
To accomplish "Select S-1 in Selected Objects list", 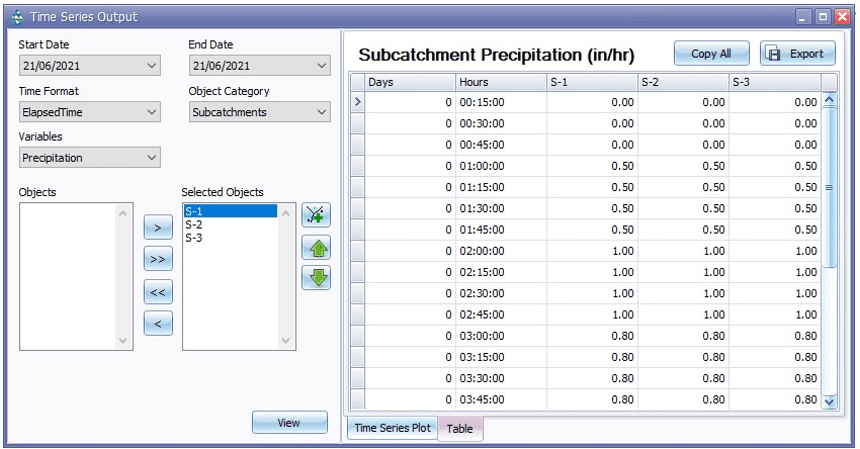I will click(230, 211).
